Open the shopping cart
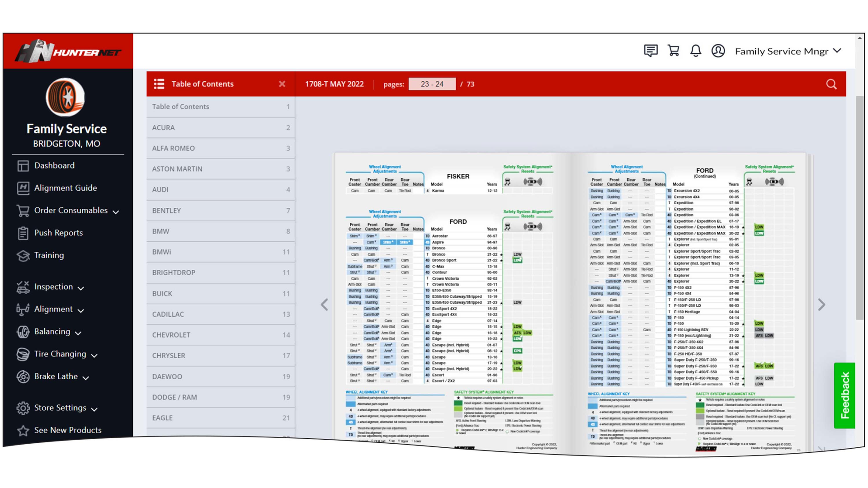Viewport: 868px width, 488px height. (673, 51)
